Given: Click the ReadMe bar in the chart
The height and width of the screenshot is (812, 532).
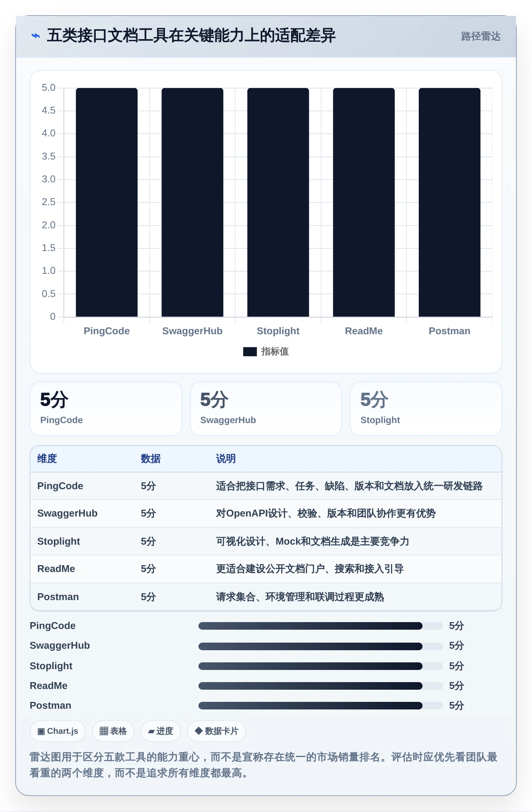Looking at the screenshot, I should (364, 202).
